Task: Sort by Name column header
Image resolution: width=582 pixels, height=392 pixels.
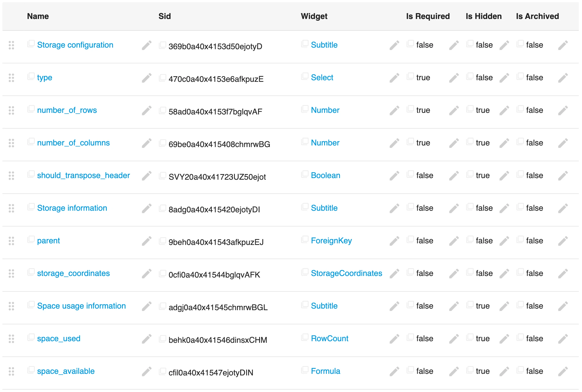Action: click(x=38, y=16)
